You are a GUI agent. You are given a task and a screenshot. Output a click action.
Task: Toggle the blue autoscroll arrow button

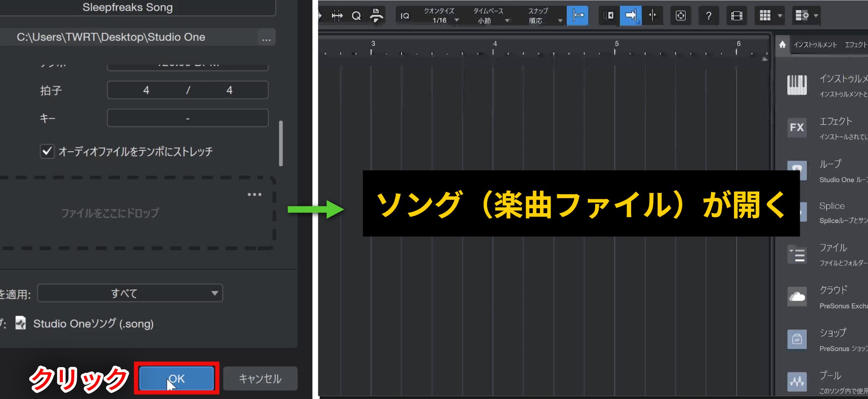630,16
